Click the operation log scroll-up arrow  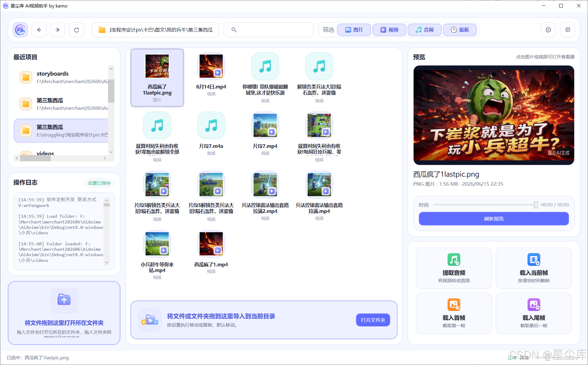pyautogui.click(x=107, y=200)
